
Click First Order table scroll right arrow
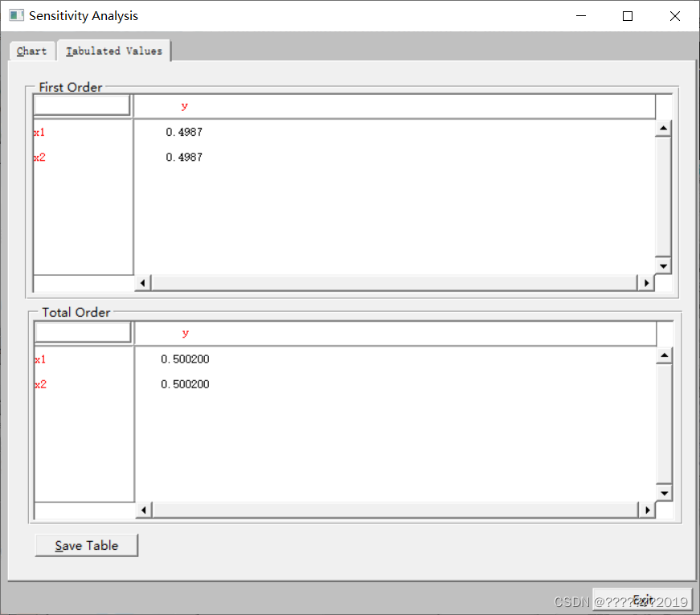coord(646,283)
